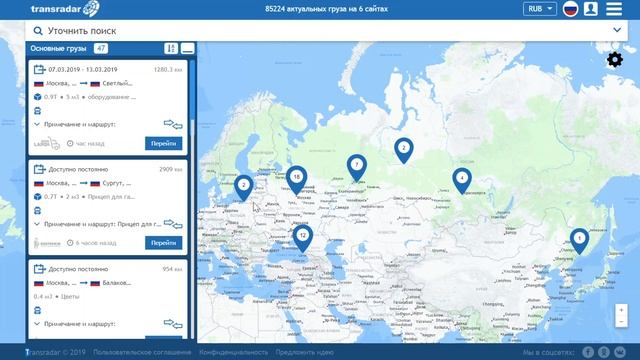Click return-route arrows icon on Светлый card
The width and height of the screenshot is (640, 360).
point(173,124)
